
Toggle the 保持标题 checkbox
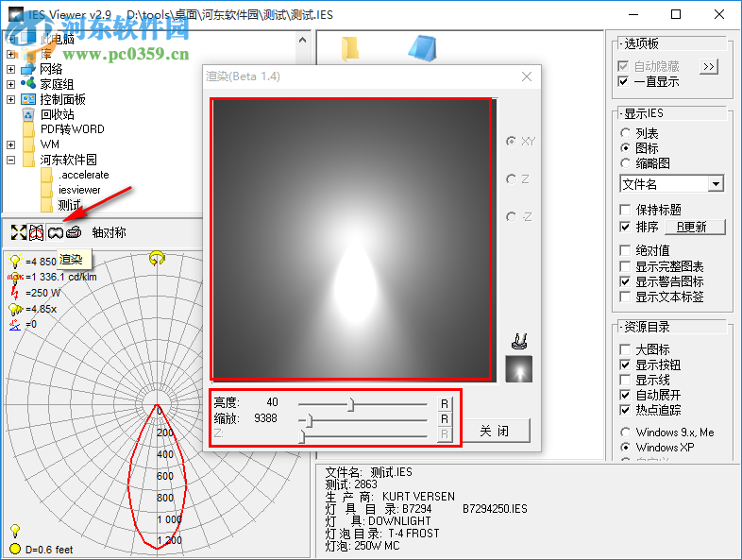tap(625, 210)
